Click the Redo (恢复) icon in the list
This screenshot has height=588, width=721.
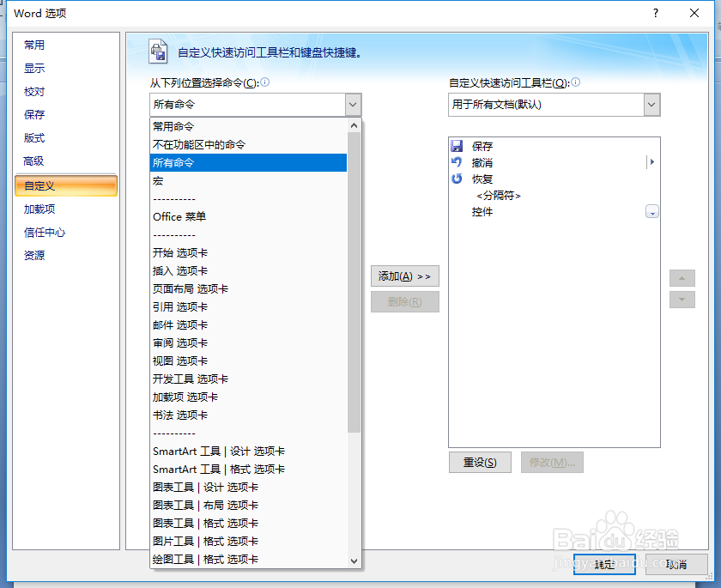(x=457, y=179)
